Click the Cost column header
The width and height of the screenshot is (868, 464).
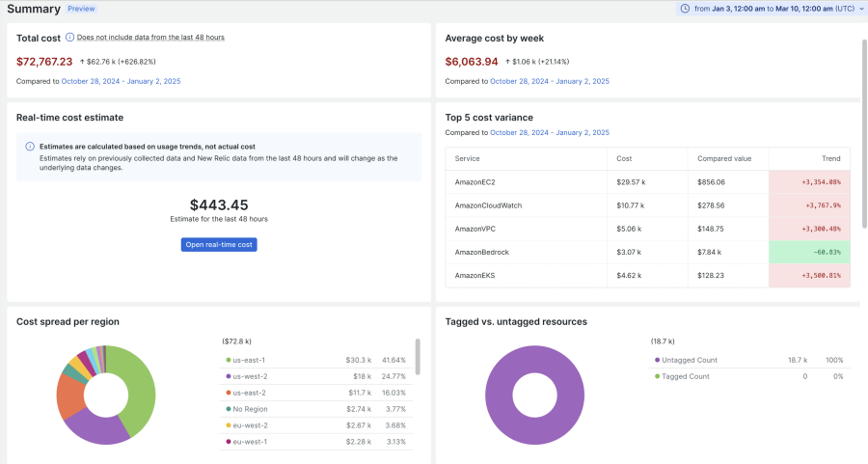[624, 158]
